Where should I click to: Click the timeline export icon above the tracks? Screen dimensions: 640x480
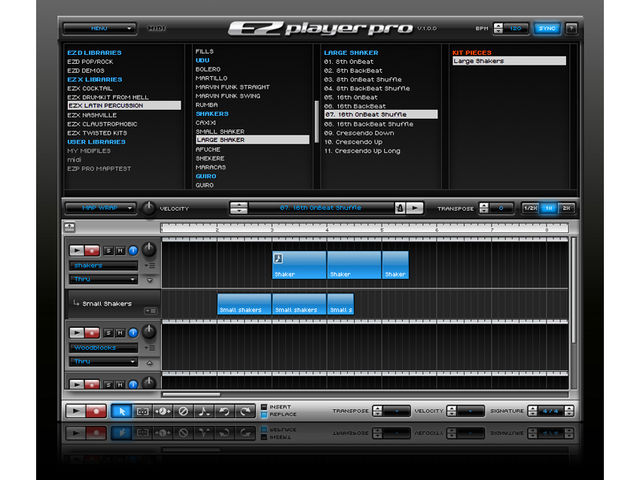pos(70,227)
